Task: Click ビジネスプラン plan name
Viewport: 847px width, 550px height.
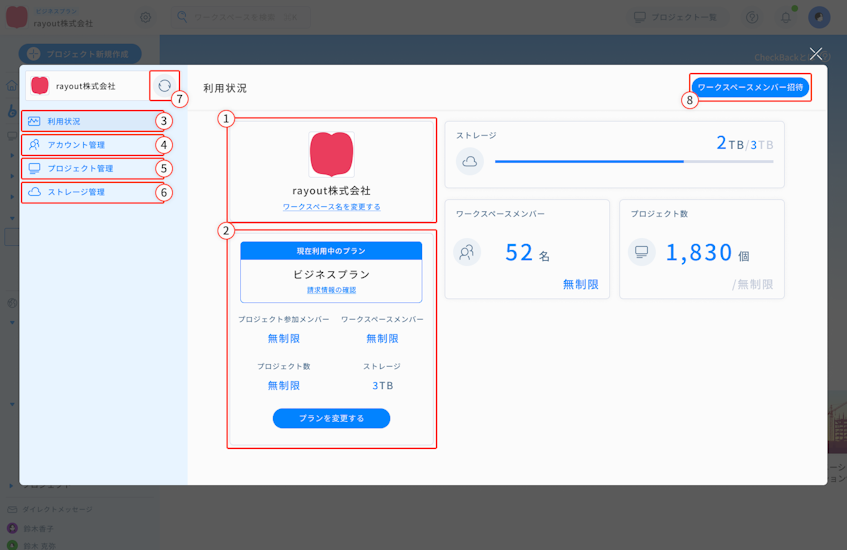Action: click(x=332, y=274)
